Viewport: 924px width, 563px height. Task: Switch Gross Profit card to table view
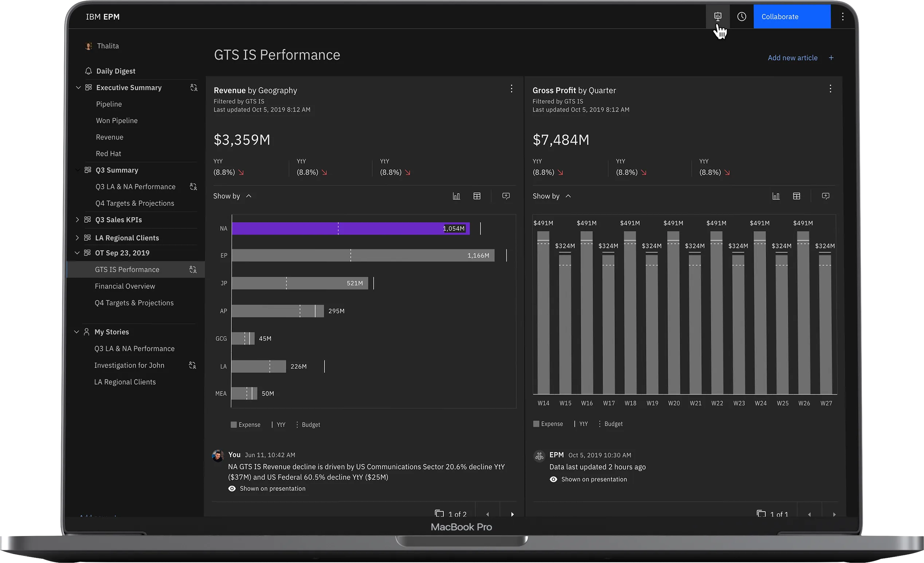coord(796,196)
